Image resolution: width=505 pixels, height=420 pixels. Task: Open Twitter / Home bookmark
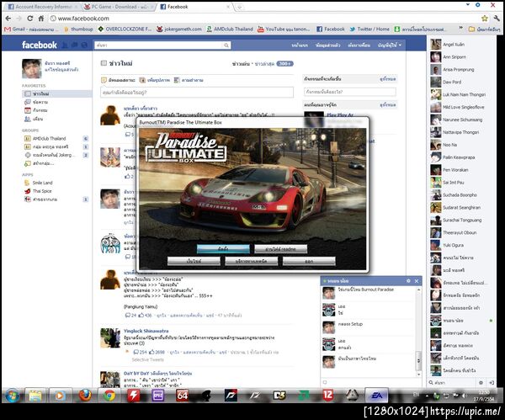[369, 29]
